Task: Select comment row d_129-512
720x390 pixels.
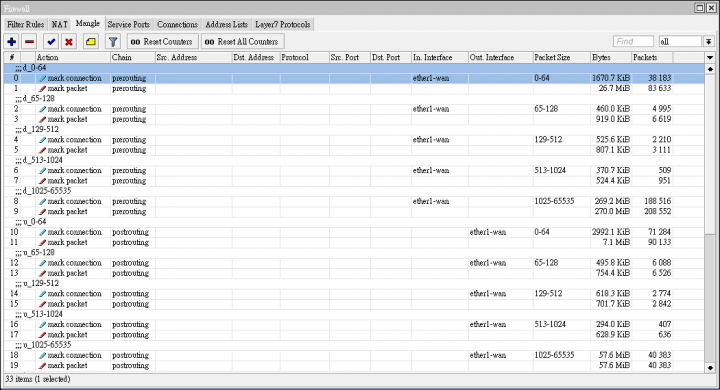Action: pyautogui.click(x=354, y=130)
